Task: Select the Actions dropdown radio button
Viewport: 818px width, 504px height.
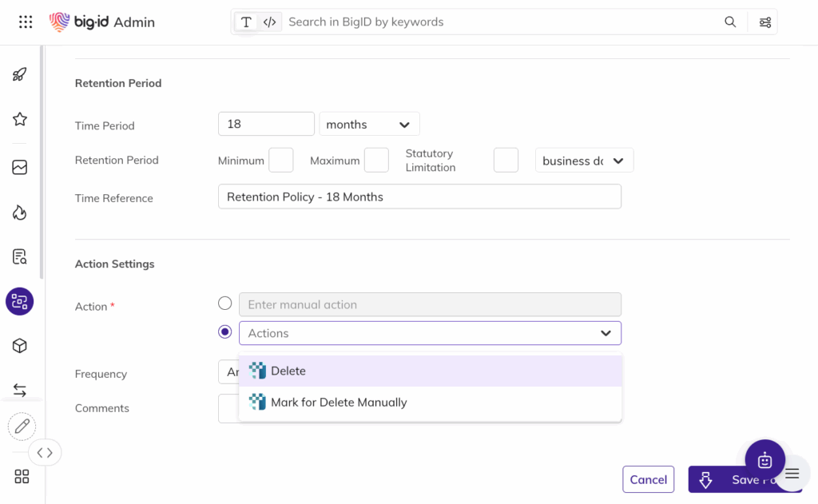Action: 225,332
